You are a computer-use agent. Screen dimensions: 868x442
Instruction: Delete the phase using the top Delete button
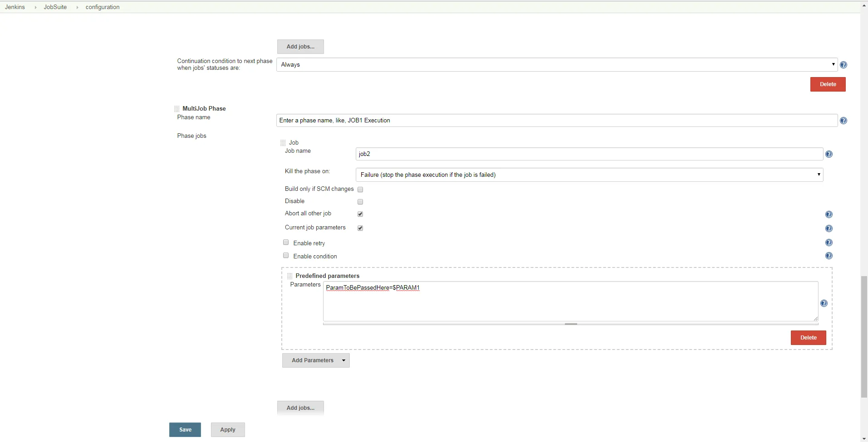pos(828,84)
